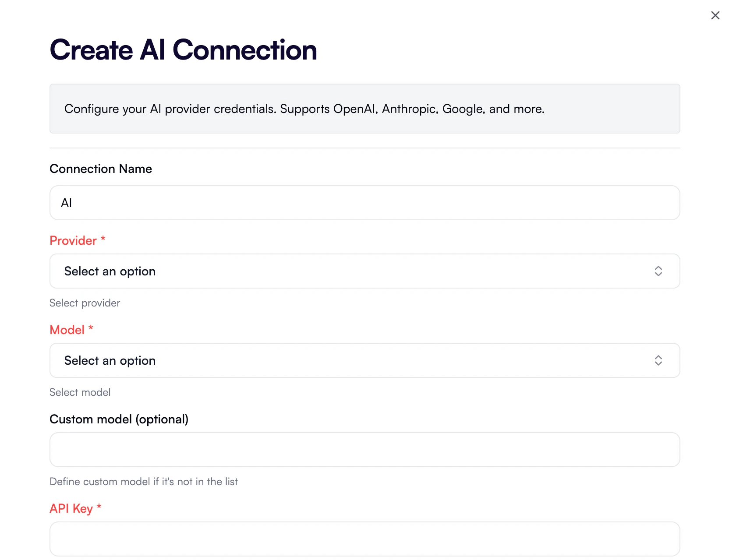Select the AI text in Connection Name
This screenshot has width=729, height=560.
click(x=66, y=203)
